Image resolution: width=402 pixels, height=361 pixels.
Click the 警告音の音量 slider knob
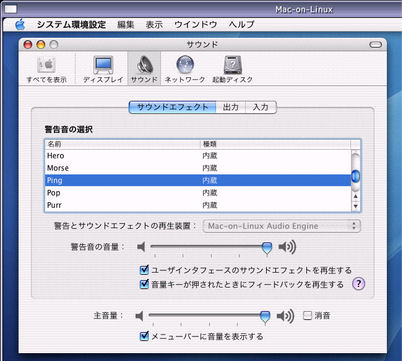(x=266, y=248)
